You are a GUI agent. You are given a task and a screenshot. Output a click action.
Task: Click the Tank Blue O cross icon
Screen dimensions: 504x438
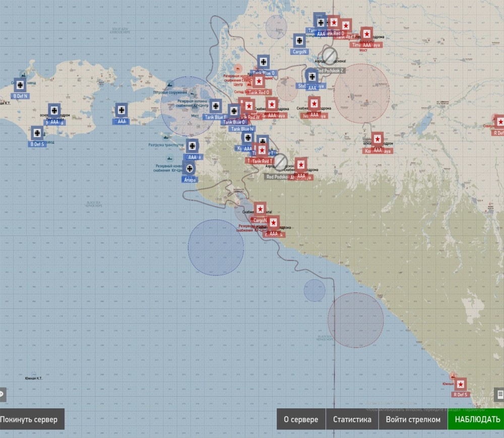pos(263,62)
